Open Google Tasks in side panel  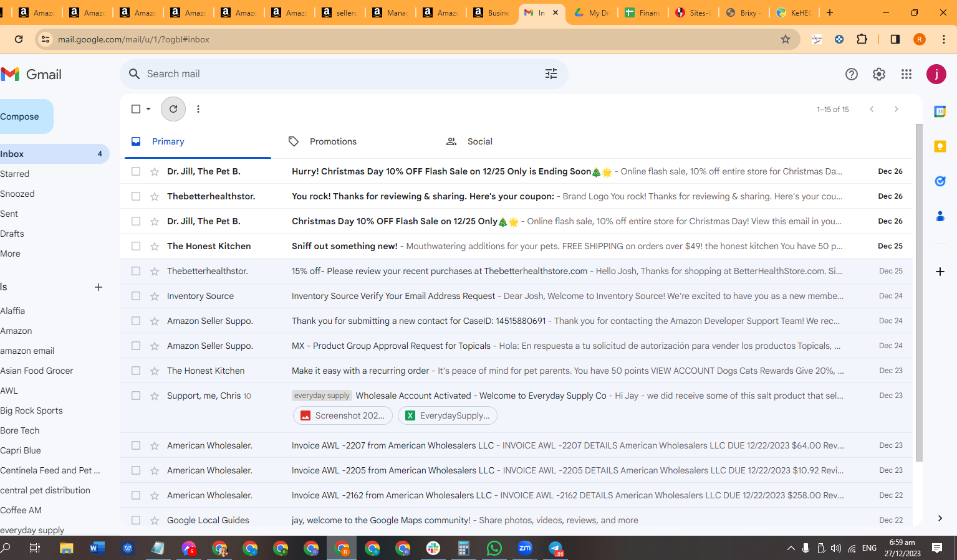[940, 181]
